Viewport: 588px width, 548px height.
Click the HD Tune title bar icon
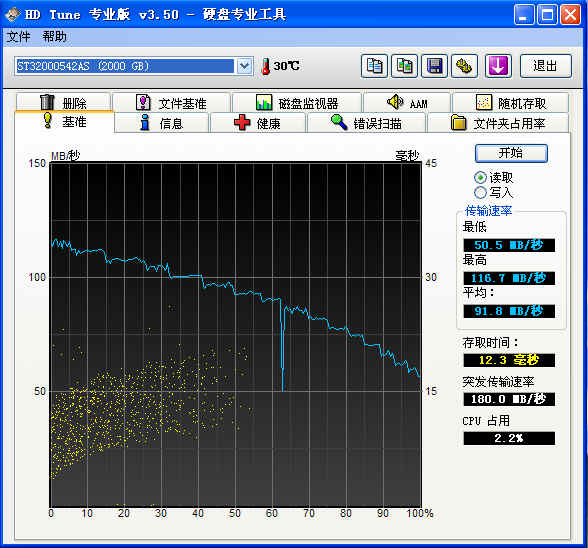[x=12, y=14]
